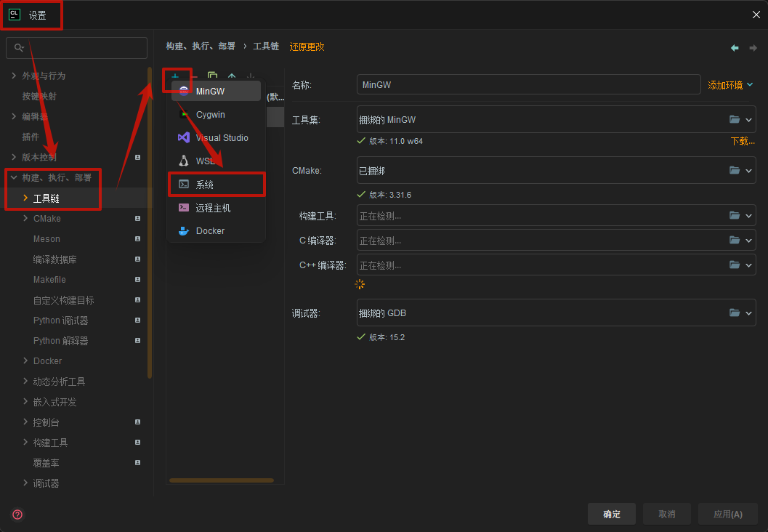Choose Docker from the toolchain type menu

[x=216, y=230]
